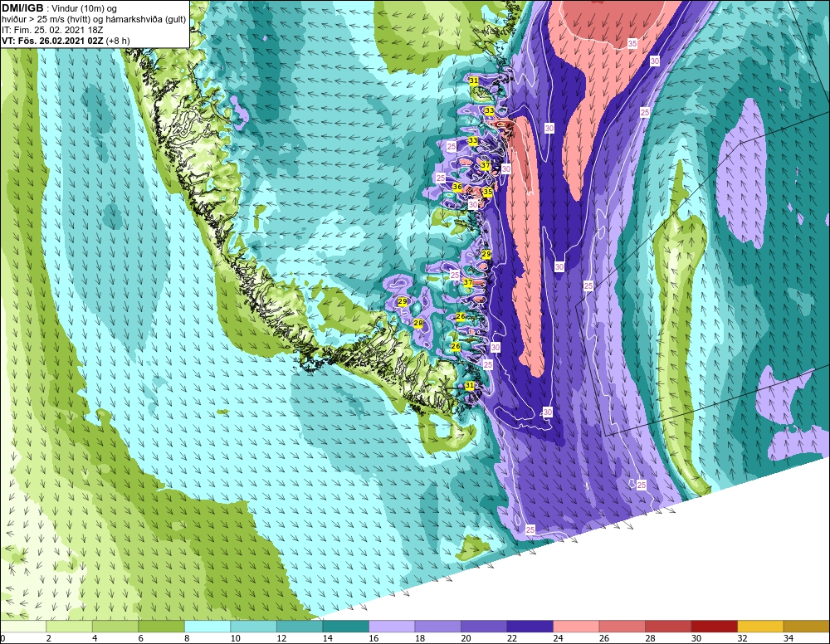Click the legend scale number 34
Viewport: 830px width, 644px height.
click(x=788, y=638)
